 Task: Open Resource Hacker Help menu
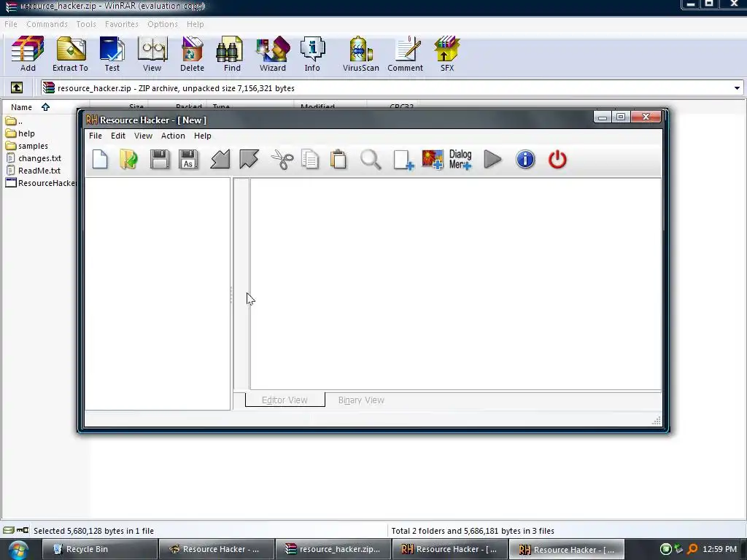[203, 136]
